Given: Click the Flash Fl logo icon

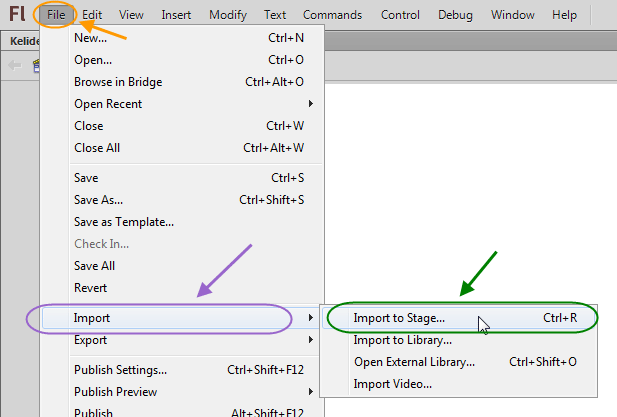Looking at the screenshot, I should point(17,14).
